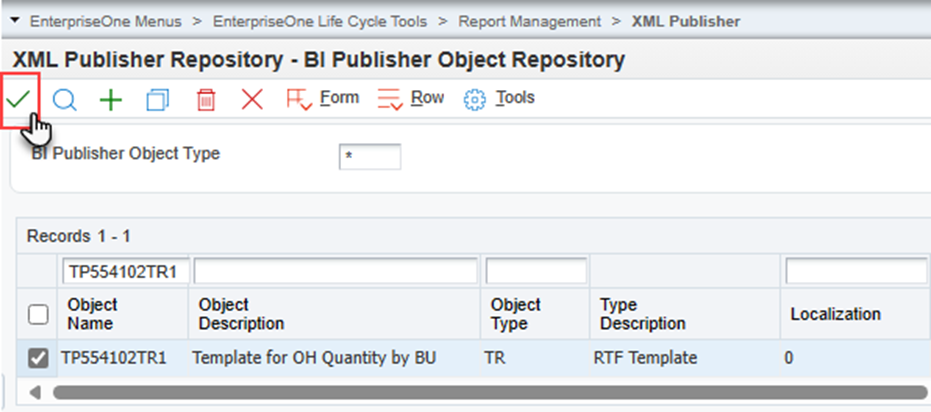The image size is (931, 412).
Task: Click the red trash Delete icon
Action: (205, 100)
